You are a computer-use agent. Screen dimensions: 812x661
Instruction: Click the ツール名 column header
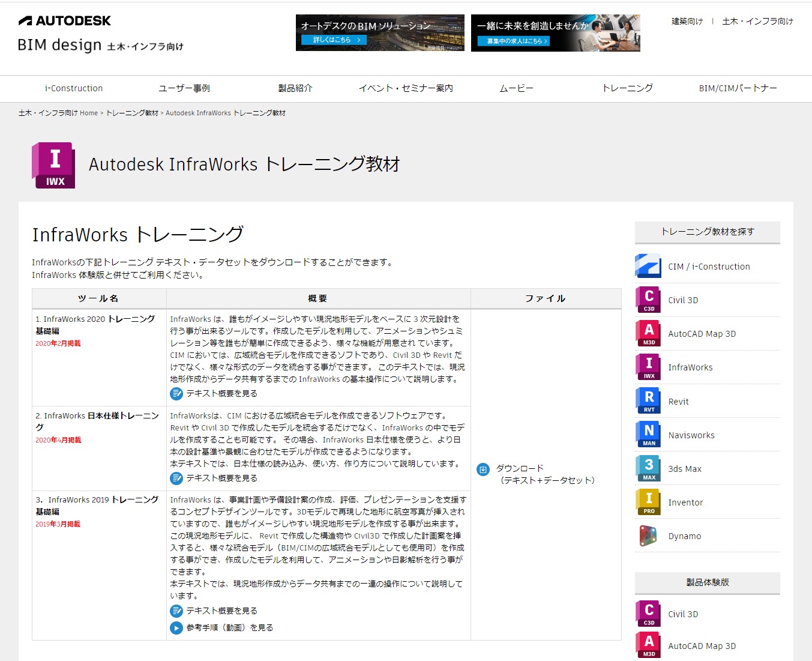coord(99,298)
